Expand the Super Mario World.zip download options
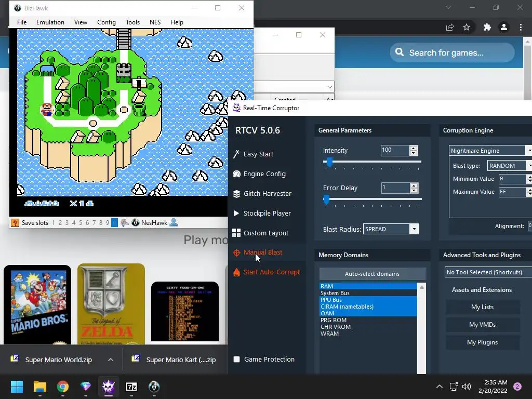The height and width of the screenshot is (399, 532). [111, 360]
